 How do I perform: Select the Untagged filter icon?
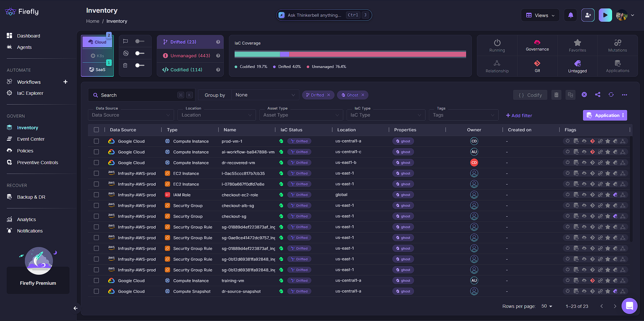(x=577, y=66)
